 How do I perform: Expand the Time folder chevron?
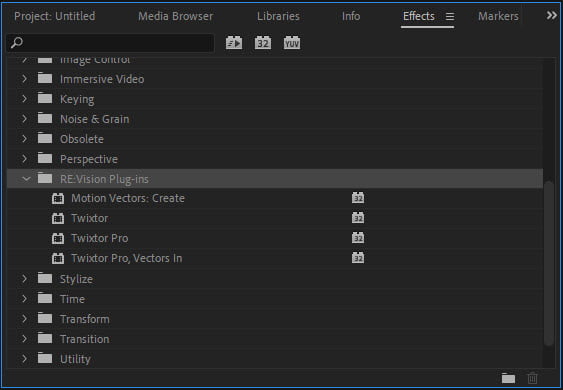click(x=24, y=299)
